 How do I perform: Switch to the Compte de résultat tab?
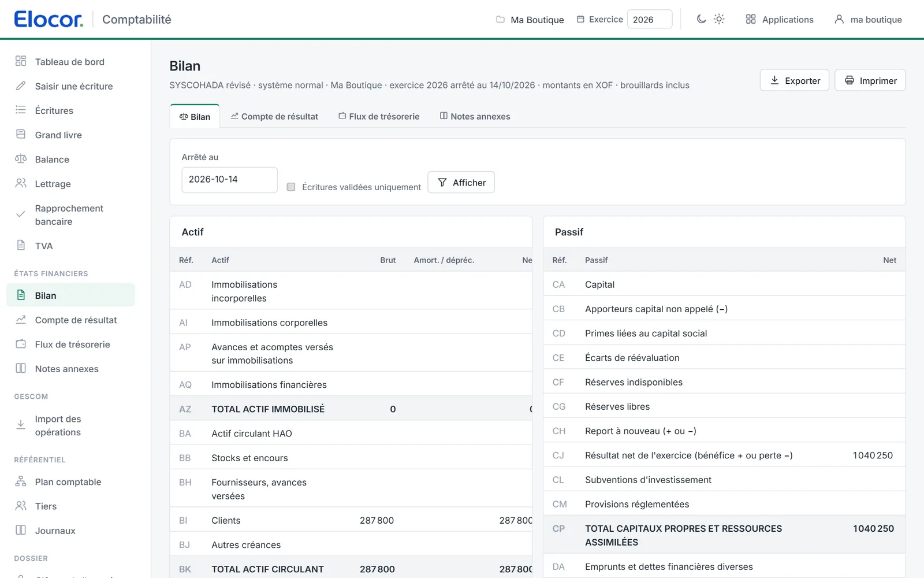274,116
